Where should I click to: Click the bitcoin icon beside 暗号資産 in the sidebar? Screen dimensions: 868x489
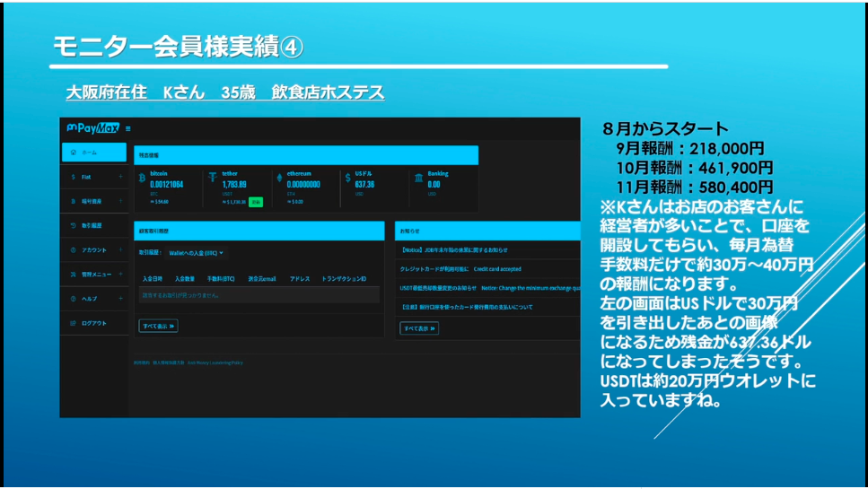(x=73, y=201)
